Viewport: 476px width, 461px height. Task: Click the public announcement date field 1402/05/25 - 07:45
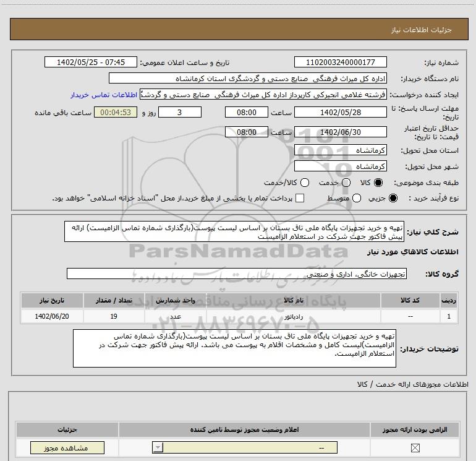(91, 62)
